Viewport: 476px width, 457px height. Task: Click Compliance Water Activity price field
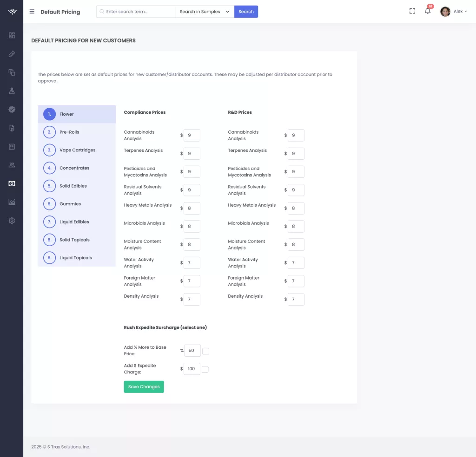(192, 262)
